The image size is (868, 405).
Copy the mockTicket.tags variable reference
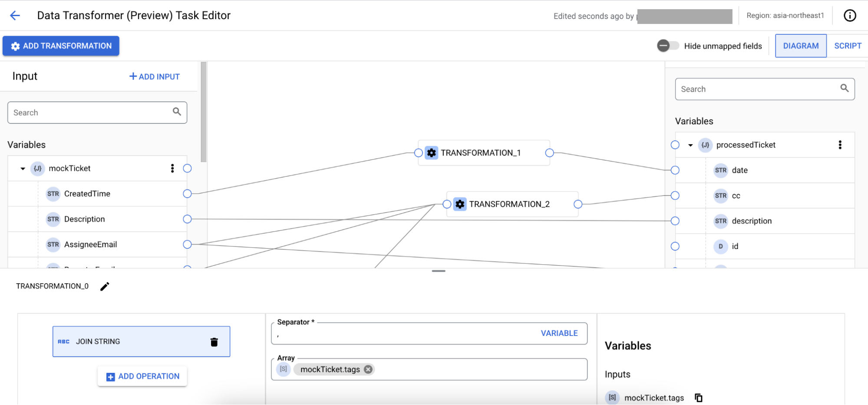click(698, 397)
